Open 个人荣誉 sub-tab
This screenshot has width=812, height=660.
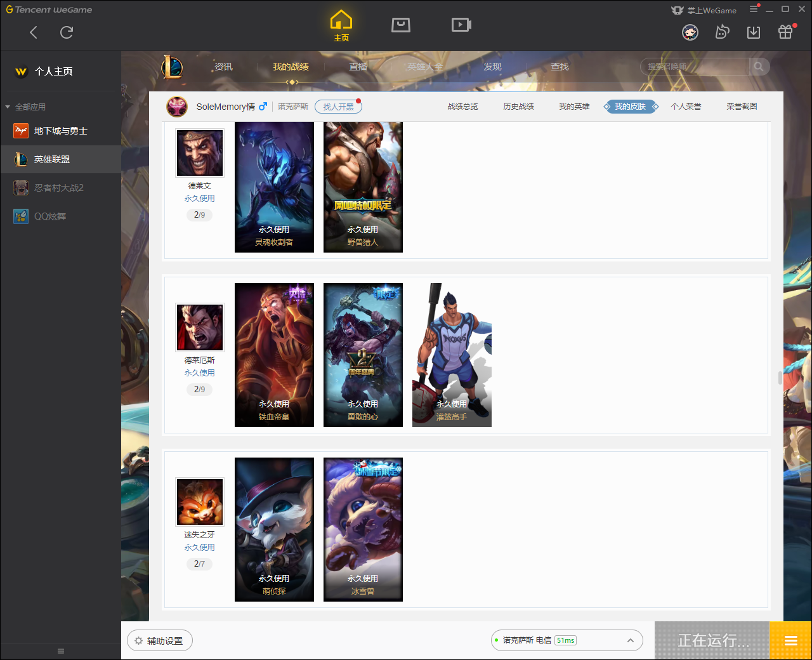pyautogui.click(x=686, y=107)
